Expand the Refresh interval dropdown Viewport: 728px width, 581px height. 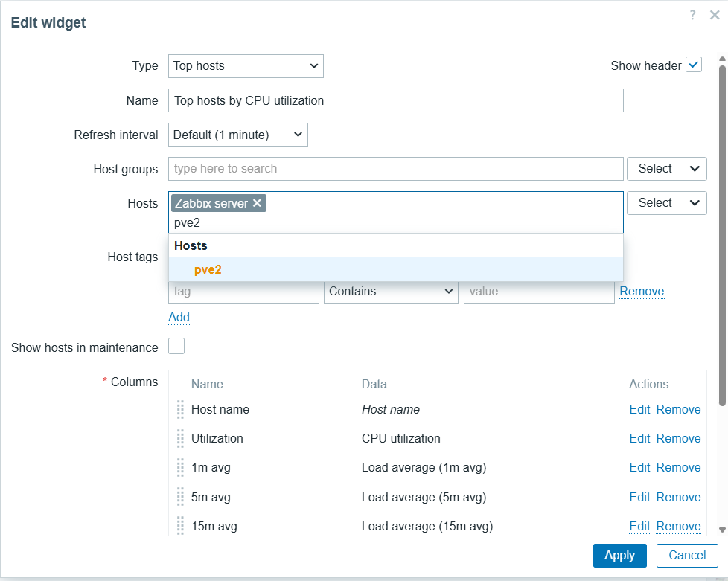click(237, 135)
